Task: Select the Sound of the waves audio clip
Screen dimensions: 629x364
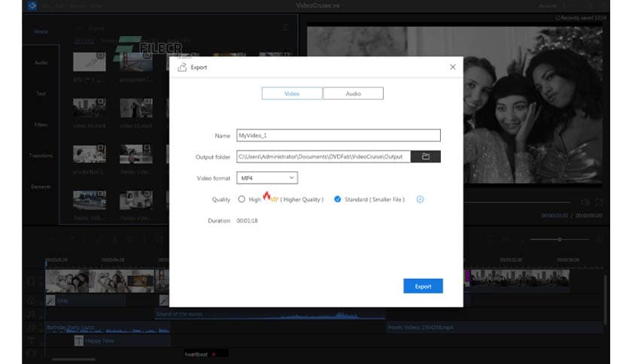Action: (270, 314)
